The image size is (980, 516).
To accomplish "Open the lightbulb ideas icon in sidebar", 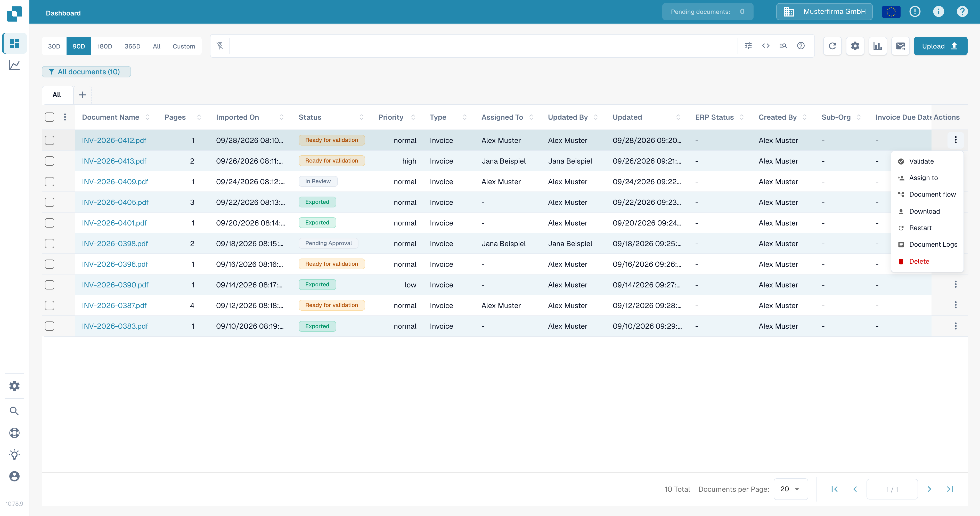I will tap(14, 454).
